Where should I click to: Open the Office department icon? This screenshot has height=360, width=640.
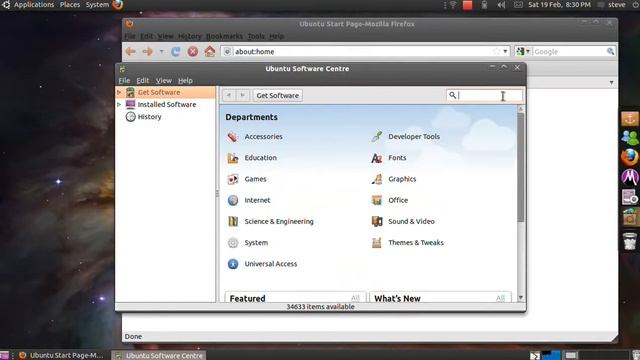[377, 200]
